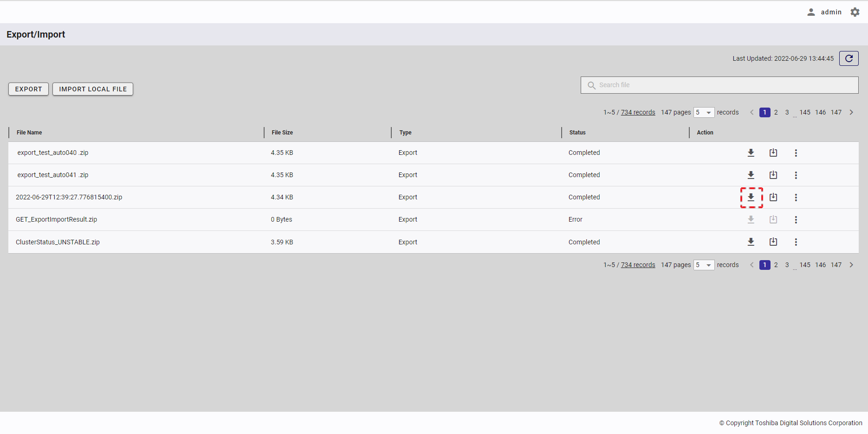Click the IMPORT LOCAL FILE button
Image resolution: width=868 pixels, height=434 pixels.
tap(93, 89)
